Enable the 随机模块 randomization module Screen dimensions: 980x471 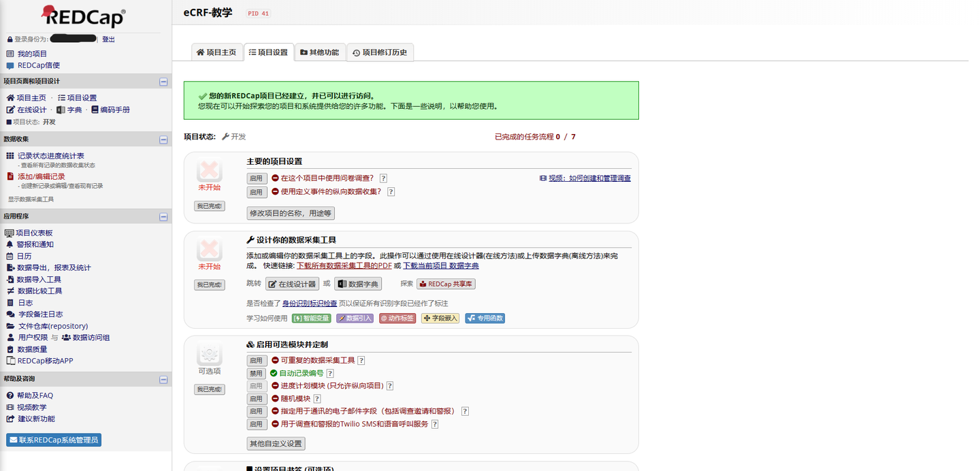pyautogui.click(x=257, y=398)
